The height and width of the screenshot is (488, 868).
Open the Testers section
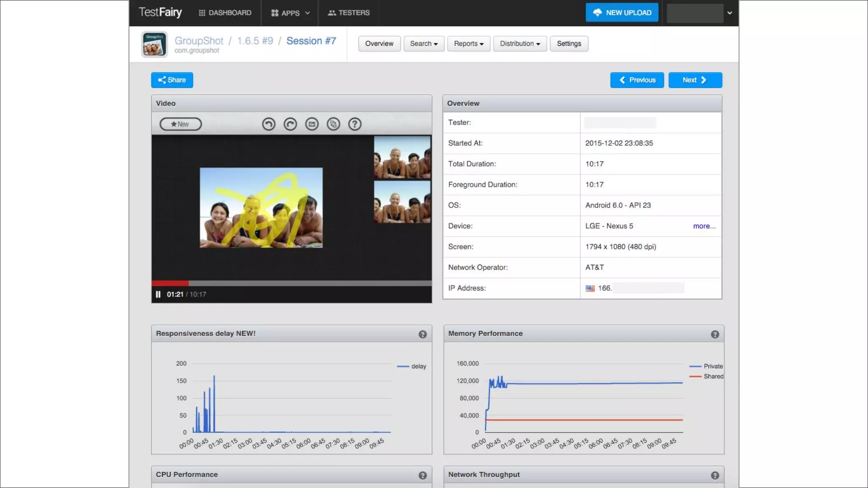tap(348, 13)
